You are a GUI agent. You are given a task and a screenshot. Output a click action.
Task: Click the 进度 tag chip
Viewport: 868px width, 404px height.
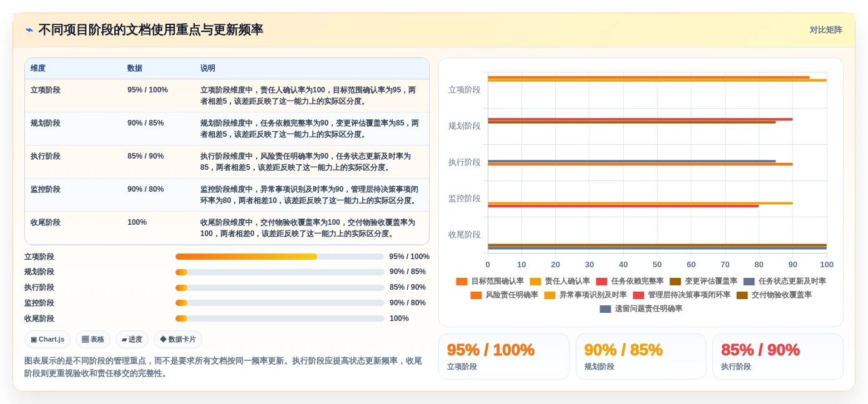tap(132, 339)
